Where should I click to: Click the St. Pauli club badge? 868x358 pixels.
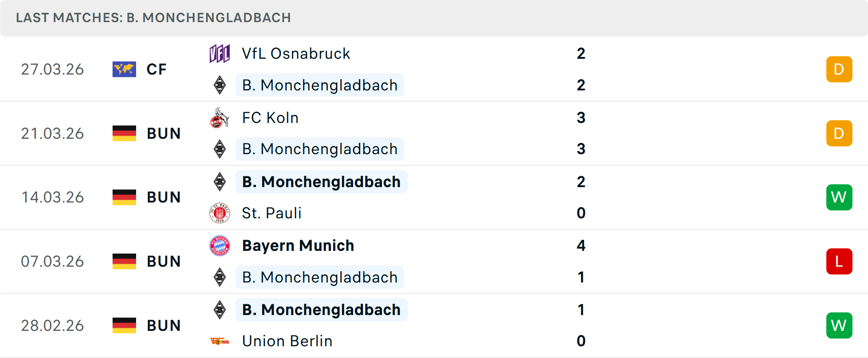coord(220,213)
